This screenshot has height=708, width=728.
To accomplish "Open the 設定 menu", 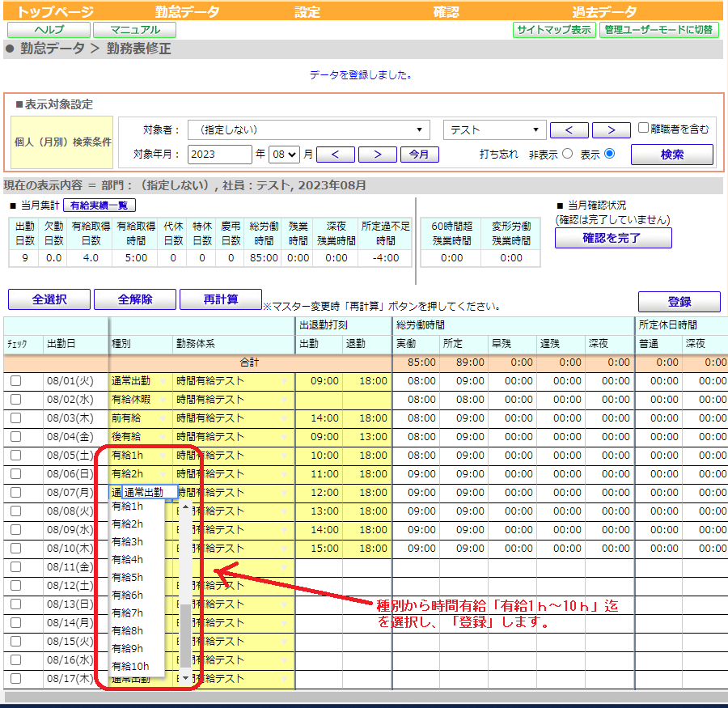I will click(x=307, y=11).
